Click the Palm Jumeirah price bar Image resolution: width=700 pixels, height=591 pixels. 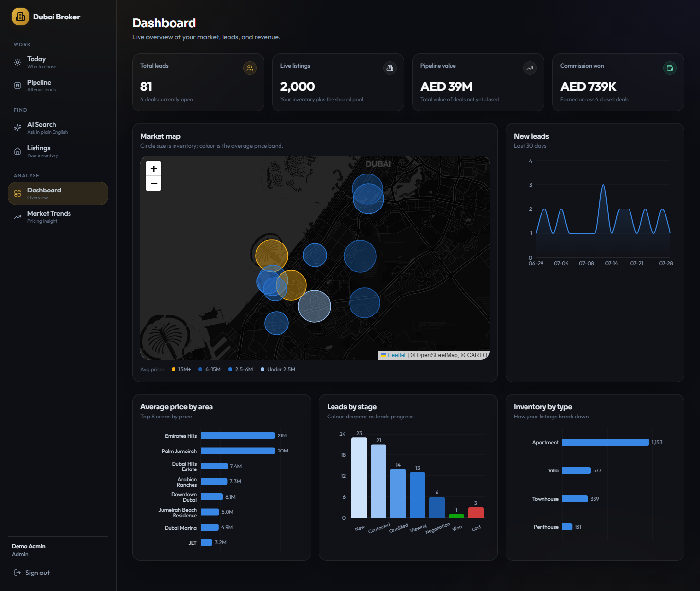[238, 451]
